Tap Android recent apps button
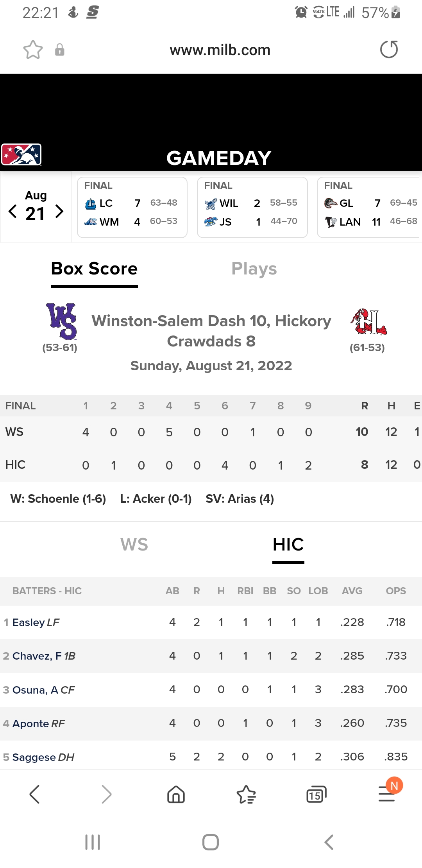422x868 pixels. coord(93,842)
